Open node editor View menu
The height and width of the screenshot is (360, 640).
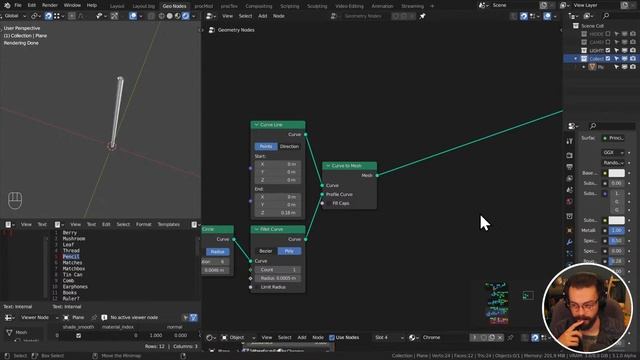(227, 16)
